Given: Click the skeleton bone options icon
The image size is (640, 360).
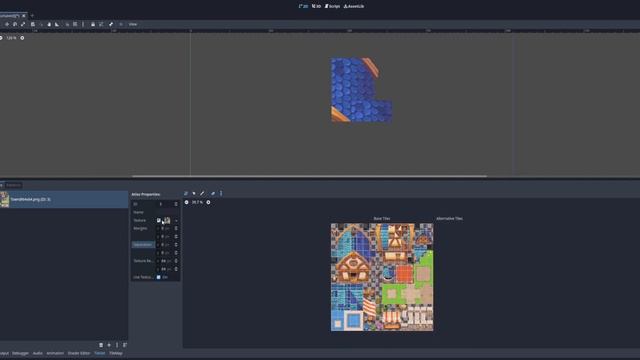Looking at the screenshot, I should point(111,24).
